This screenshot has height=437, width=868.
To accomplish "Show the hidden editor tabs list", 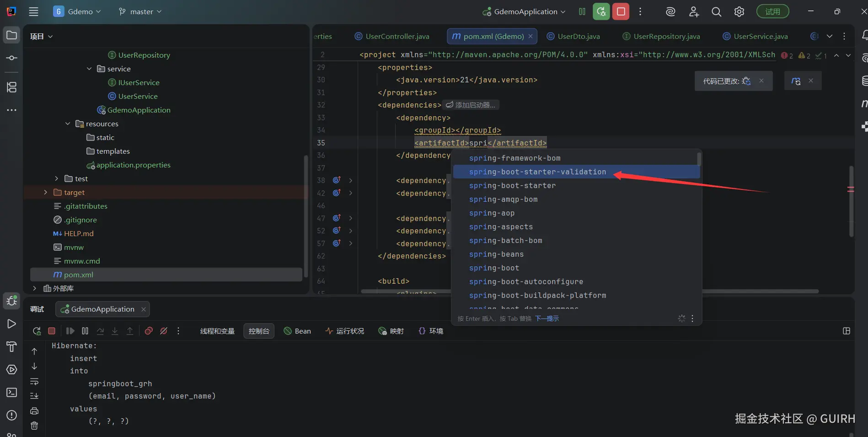I will tap(830, 36).
